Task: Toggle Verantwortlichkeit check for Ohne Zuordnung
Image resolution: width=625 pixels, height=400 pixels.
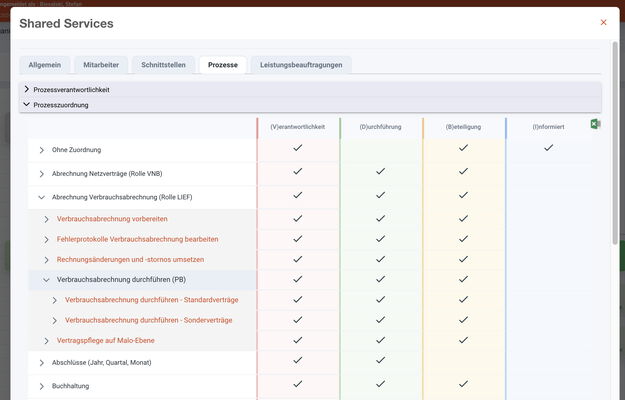Action: [x=298, y=147]
